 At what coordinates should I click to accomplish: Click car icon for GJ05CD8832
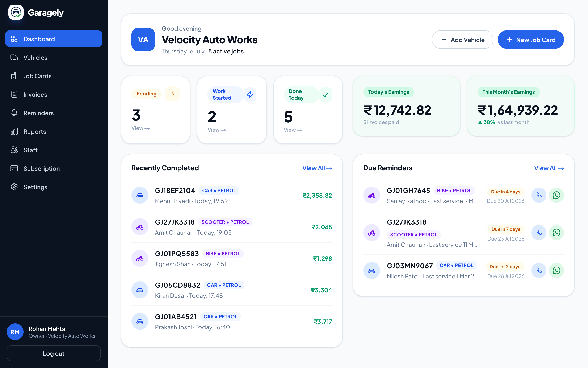click(x=140, y=290)
